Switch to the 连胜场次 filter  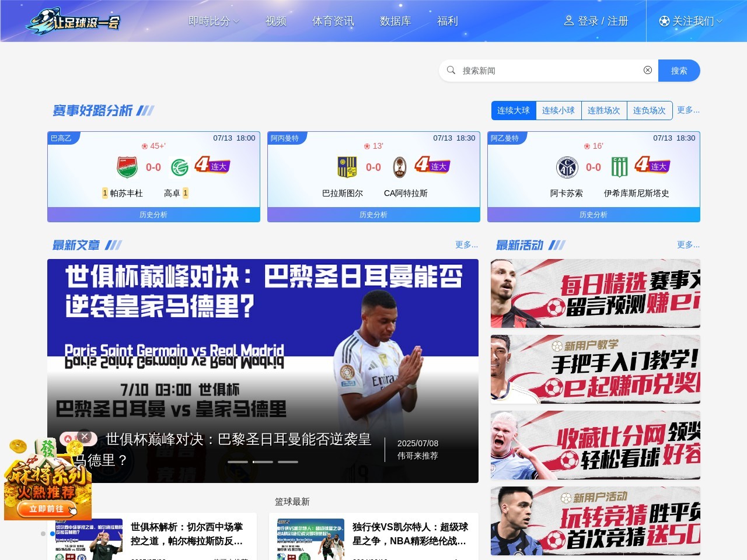pos(604,110)
